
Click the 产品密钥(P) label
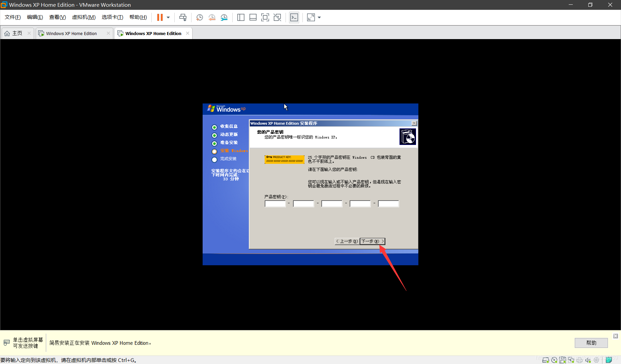point(276,197)
